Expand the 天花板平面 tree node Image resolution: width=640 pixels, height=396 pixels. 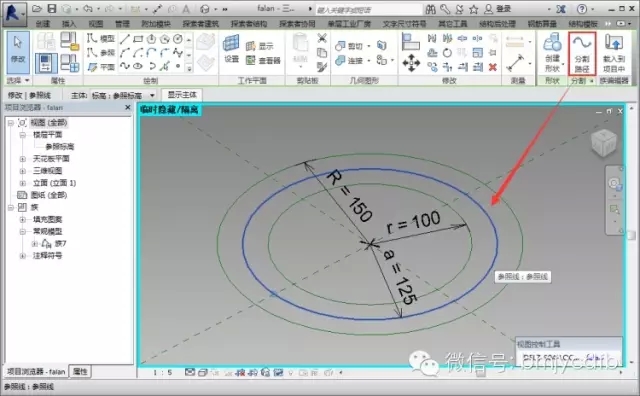23,159
